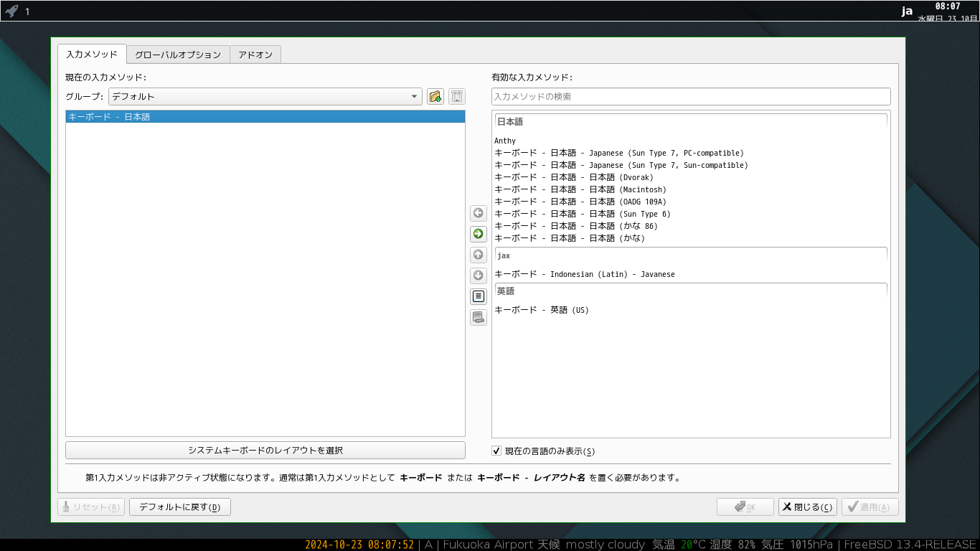980x551 pixels.
Task: Open input method configure icon
Action: [x=479, y=296]
